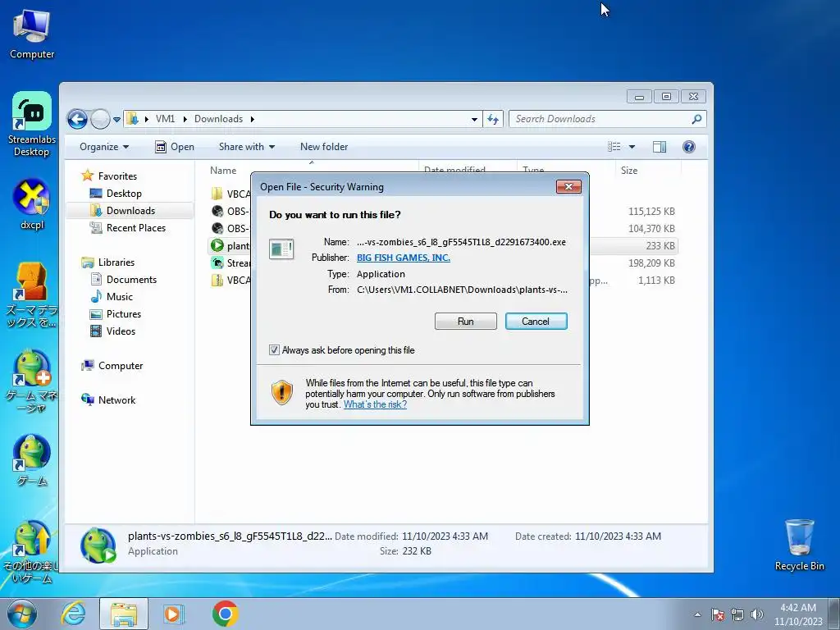Viewport: 840px width, 630px height.
Task: Launch Google Chrome from the taskbar
Action: coord(225,614)
